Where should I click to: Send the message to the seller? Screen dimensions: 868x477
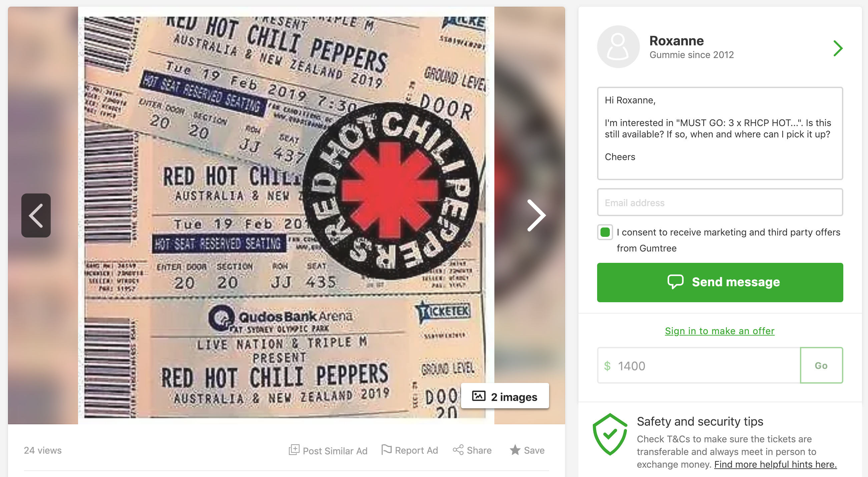720,282
